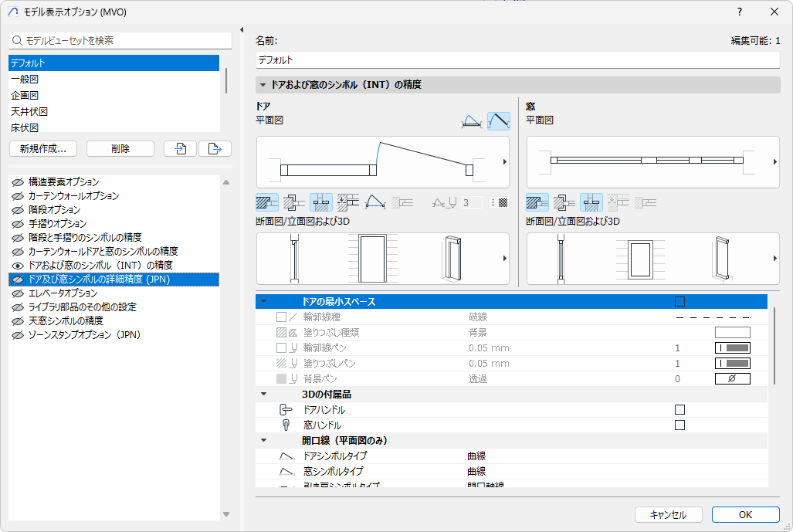Open door plan preview flyout arrow

coord(504,162)
